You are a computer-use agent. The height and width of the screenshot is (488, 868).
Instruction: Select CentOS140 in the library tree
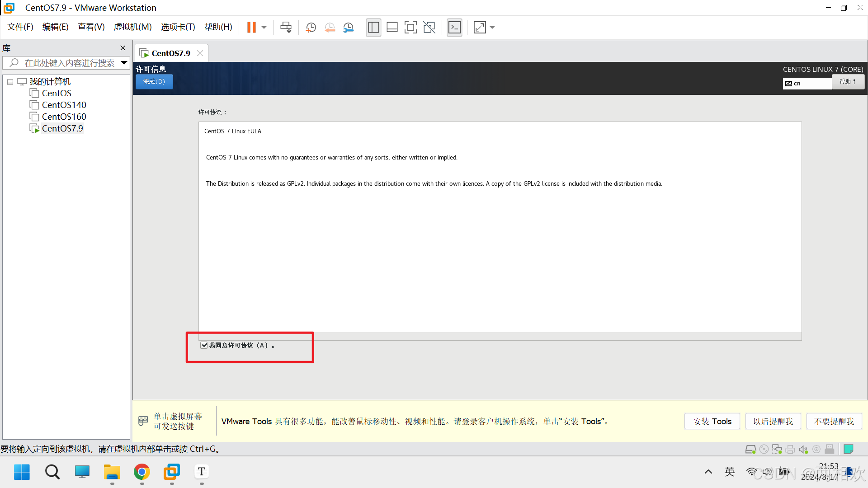coord(64,105)
